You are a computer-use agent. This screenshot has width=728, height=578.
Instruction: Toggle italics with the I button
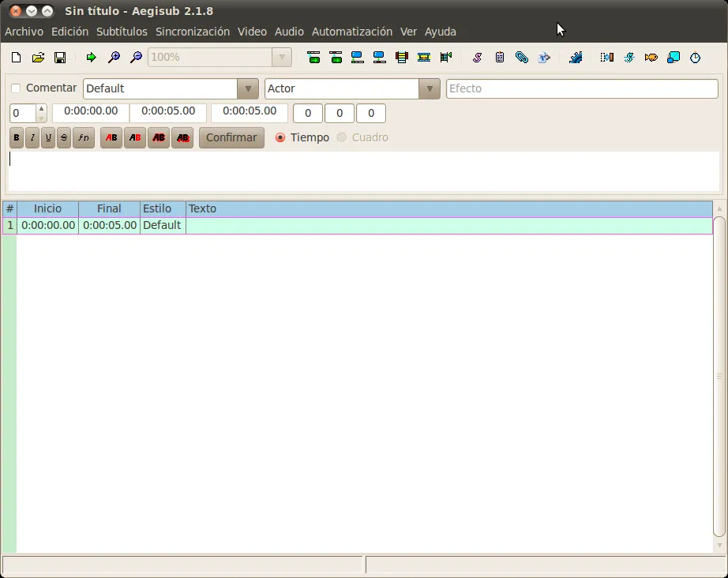32,138
